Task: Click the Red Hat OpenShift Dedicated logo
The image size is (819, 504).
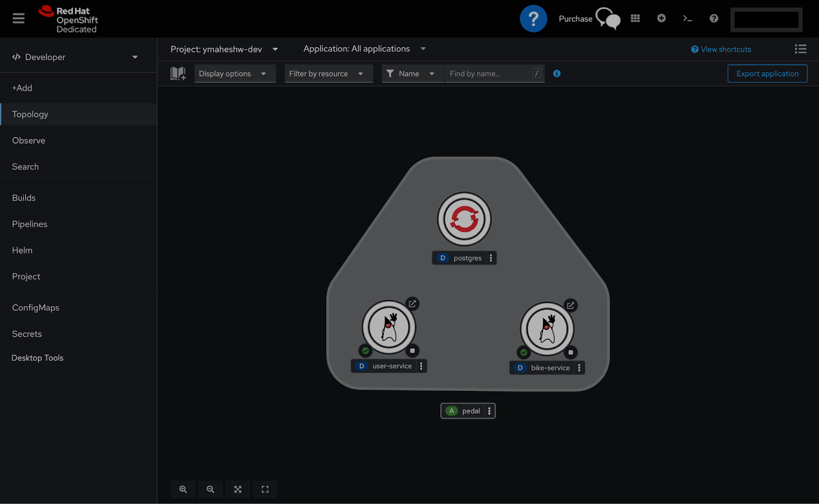Action: point(68,19)
